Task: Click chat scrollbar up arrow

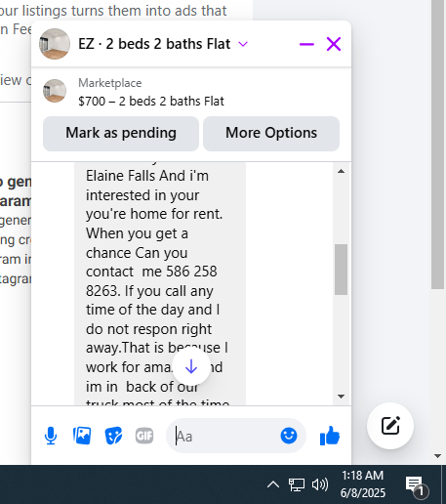Action: pos(341,171)
